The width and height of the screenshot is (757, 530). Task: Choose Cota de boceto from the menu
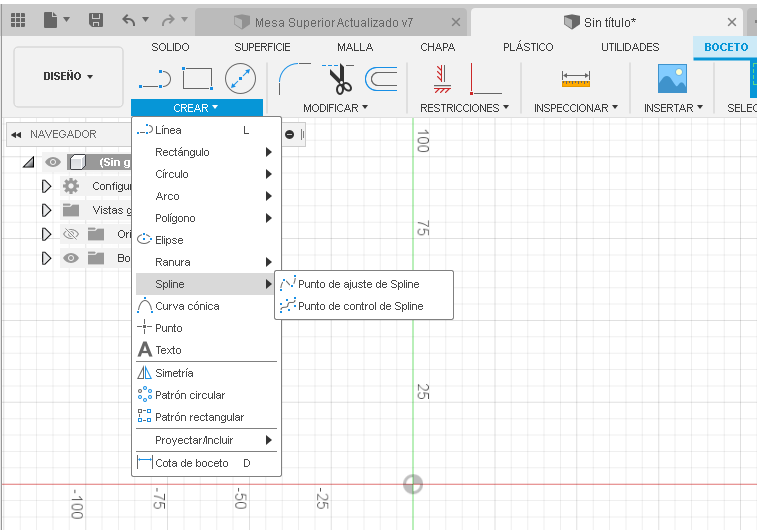[x=207, y=463]
